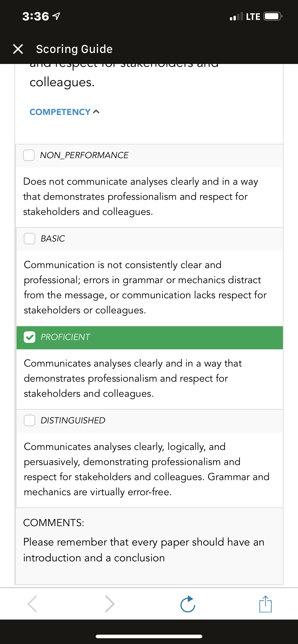
Task: Select the NON_PERFORMANCE level label
Action: pos(84,155)
